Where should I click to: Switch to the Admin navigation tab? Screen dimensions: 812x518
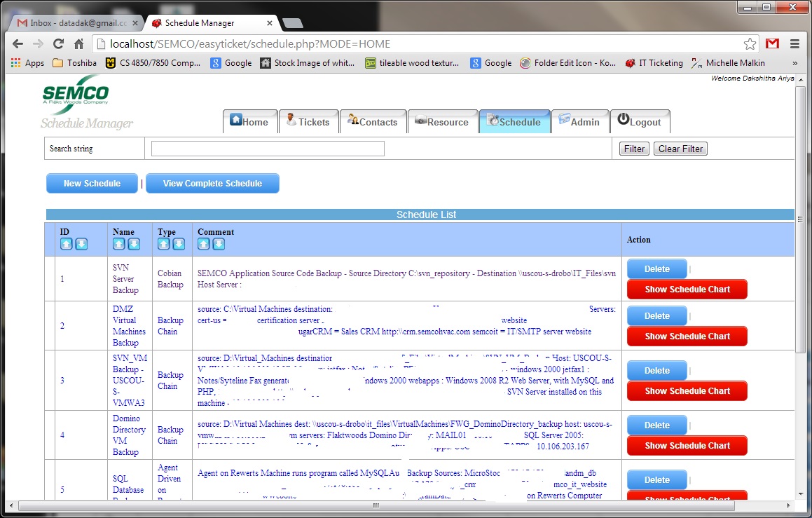pos(579,121)
